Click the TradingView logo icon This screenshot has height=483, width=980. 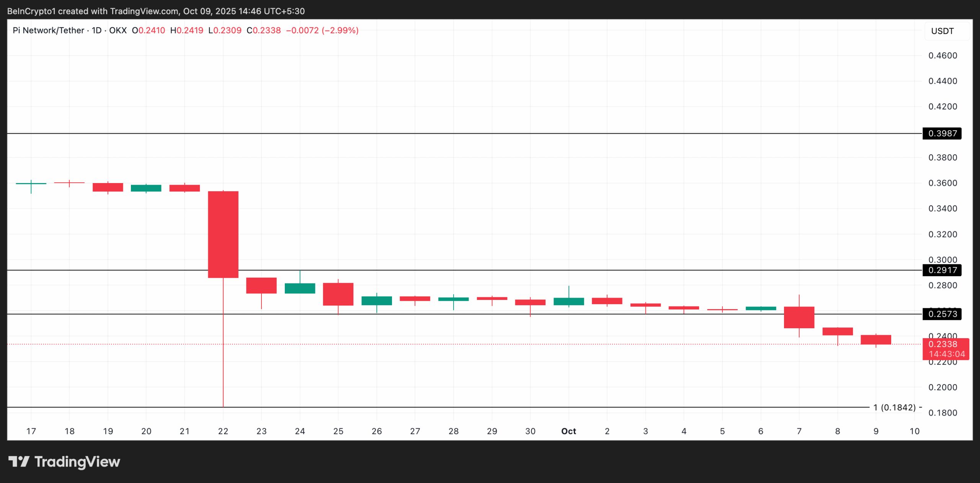click(18, 462)
